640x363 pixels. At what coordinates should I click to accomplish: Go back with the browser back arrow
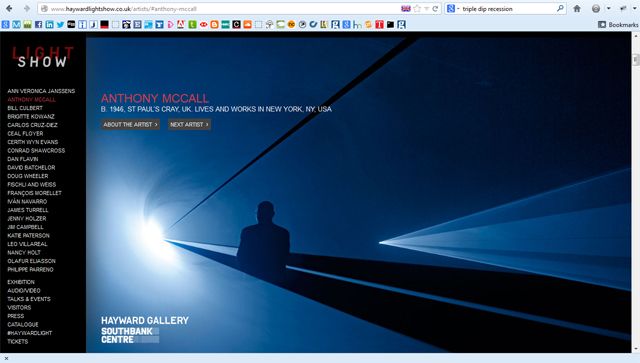pos(9,9)
